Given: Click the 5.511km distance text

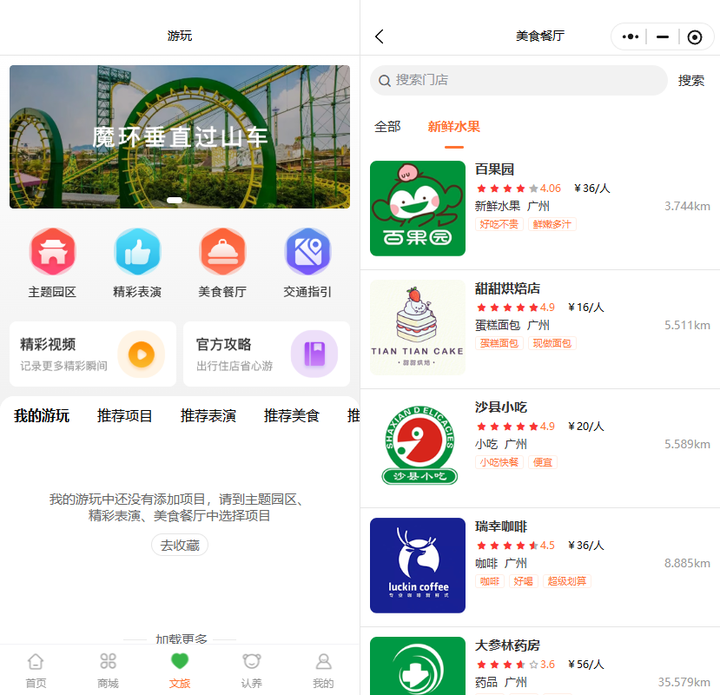Looking at the screenshot, I should [687, 325].
